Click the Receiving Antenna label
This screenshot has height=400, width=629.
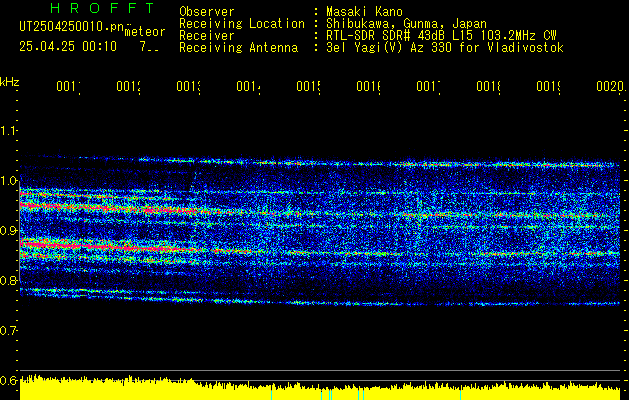[x=239, y=48]
